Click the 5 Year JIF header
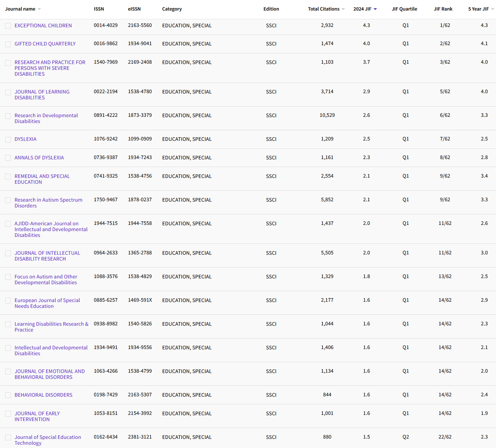This screenshot has width=496, height=448. (479, 9)
